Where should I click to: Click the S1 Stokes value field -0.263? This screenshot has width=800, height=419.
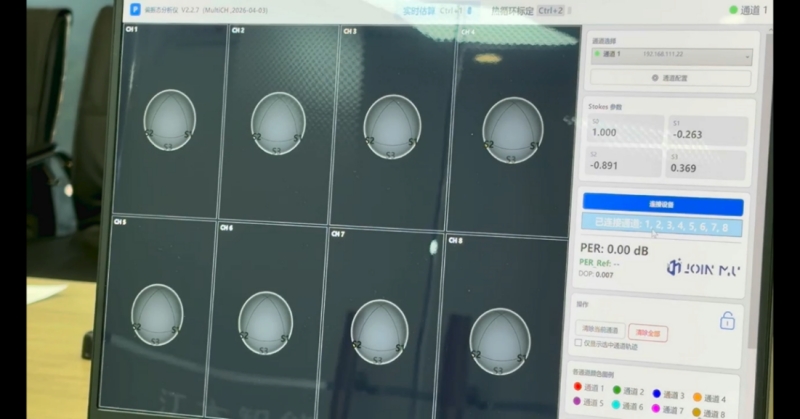708,131
